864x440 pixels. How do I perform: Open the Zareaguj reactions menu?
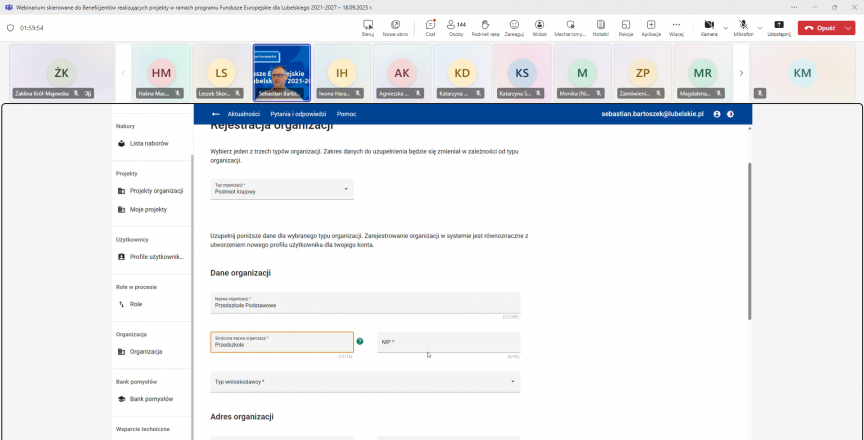pos(514,28)
